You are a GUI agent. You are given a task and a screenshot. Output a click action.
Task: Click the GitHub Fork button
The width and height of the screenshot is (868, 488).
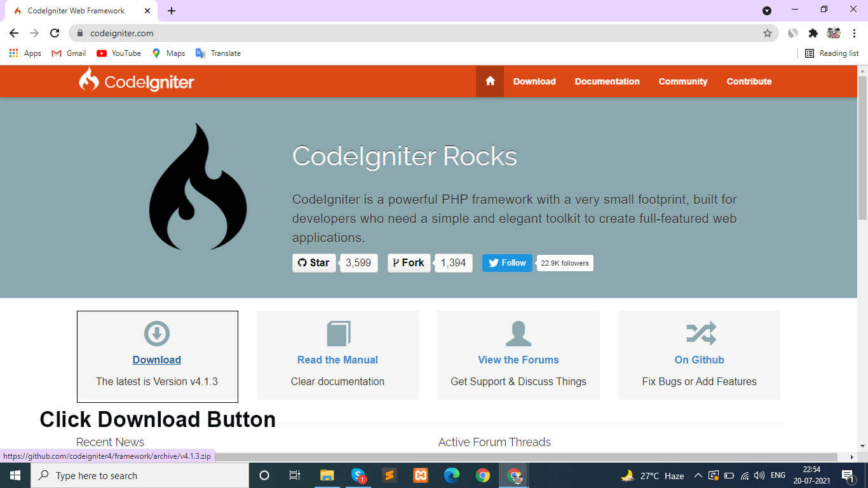(409, 262)
